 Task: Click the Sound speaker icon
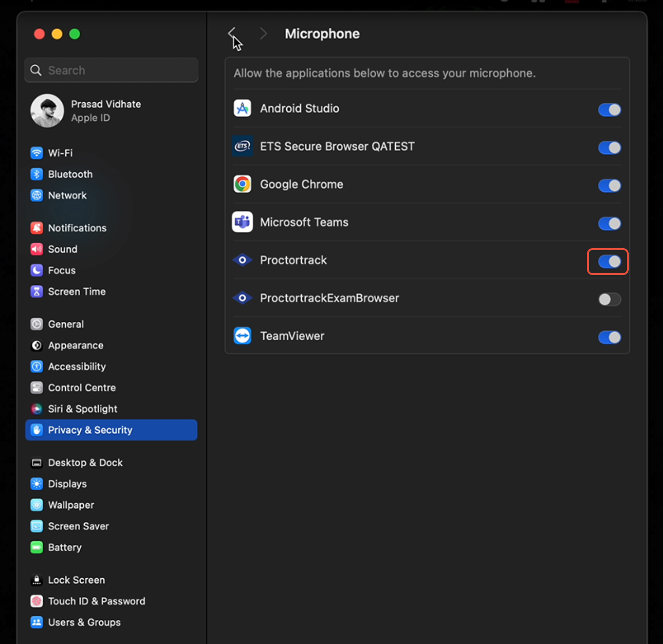[37, 249]
